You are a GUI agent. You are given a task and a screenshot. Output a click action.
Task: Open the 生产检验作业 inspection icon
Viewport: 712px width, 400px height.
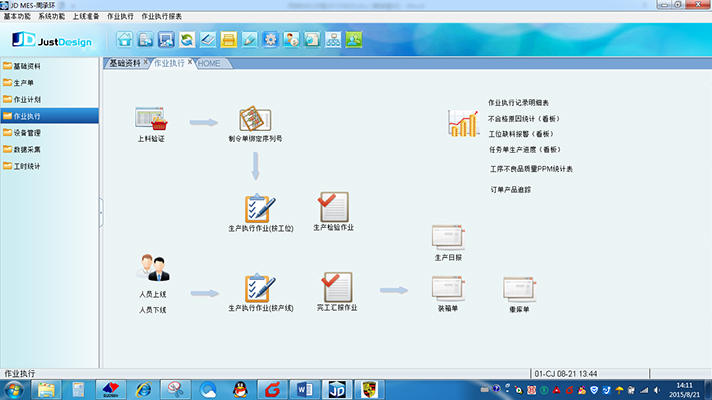333,206
